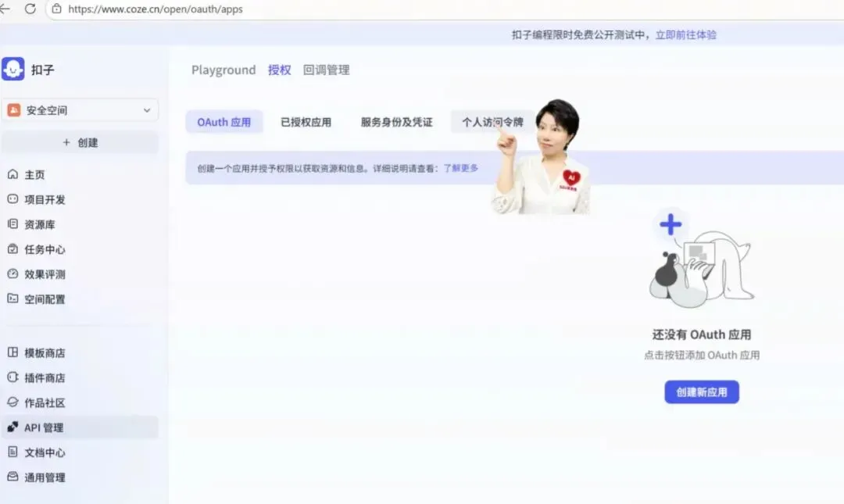
Task: Open the 插件商店 sidebar label
Action: [x=45, y=377]
